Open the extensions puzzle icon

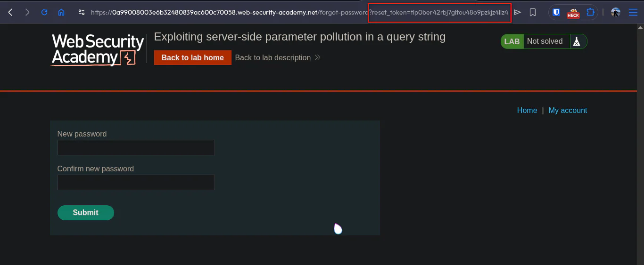point(590,12)
